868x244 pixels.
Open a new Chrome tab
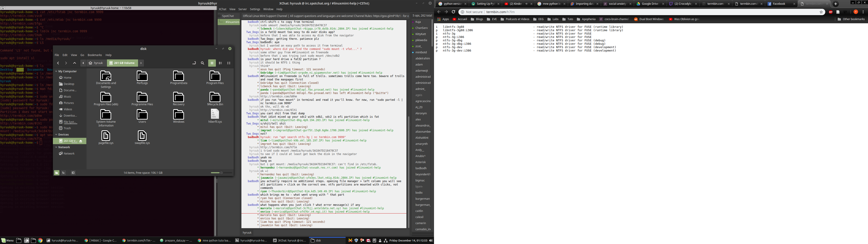[836, 4]
